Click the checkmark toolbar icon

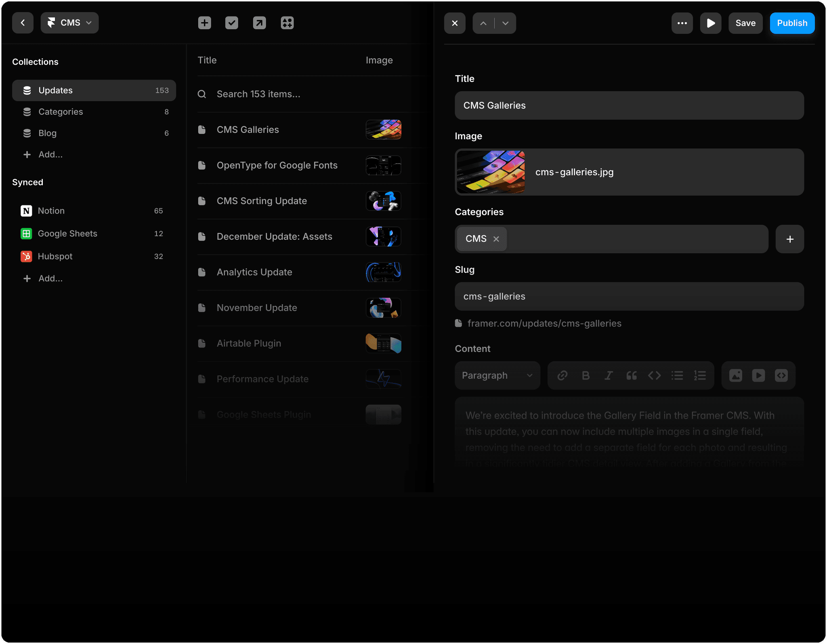231,23
